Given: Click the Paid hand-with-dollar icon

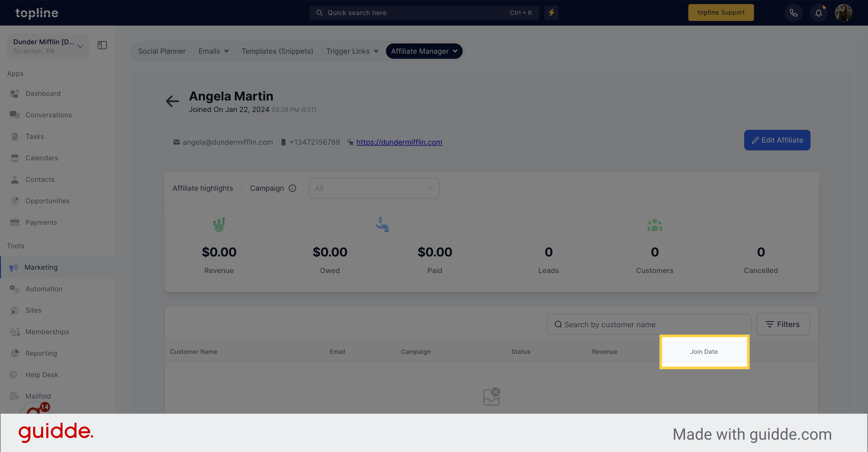Looking at the screenshot, I should pos(382,224).
